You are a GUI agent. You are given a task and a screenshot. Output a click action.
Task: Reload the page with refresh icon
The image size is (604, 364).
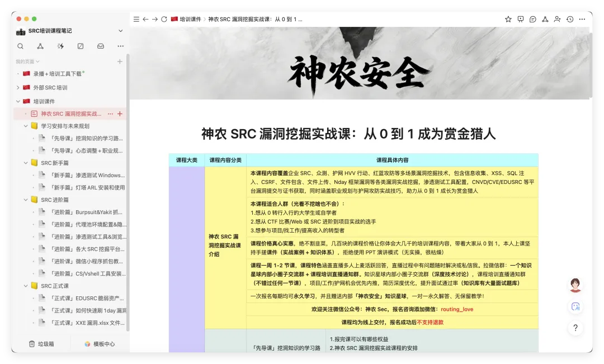click(x=164, y=19)
